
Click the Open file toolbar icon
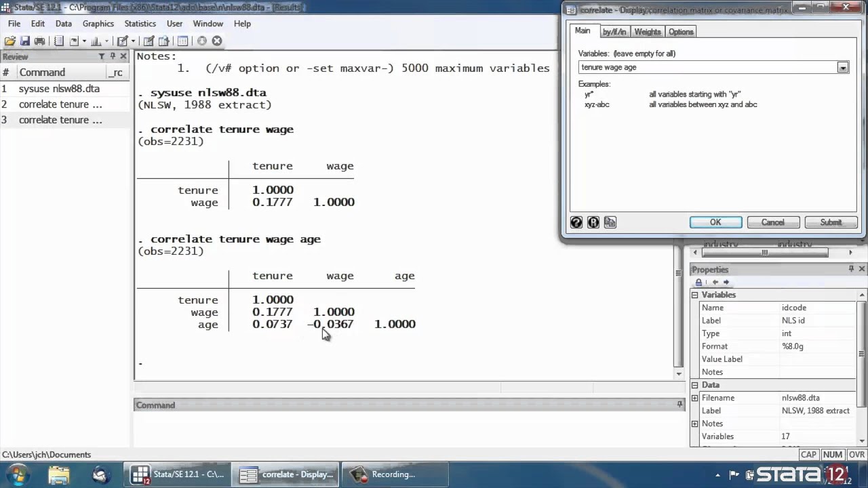(9, 41)
